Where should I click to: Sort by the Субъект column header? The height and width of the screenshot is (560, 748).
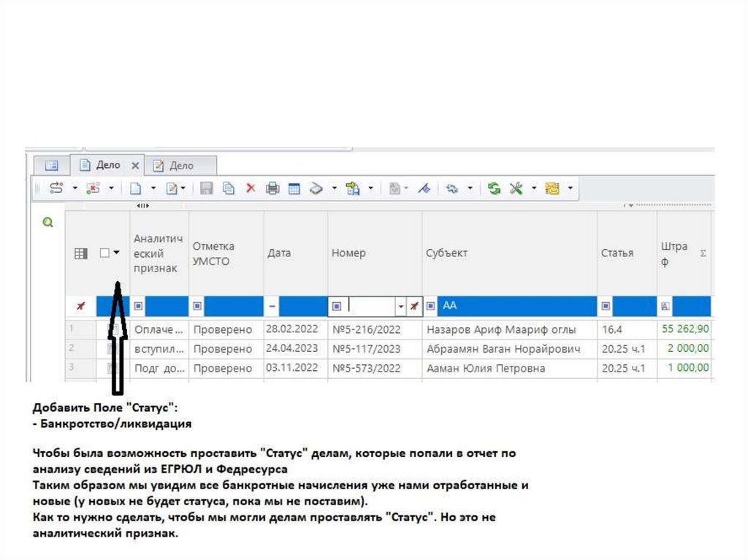[446, 253]
